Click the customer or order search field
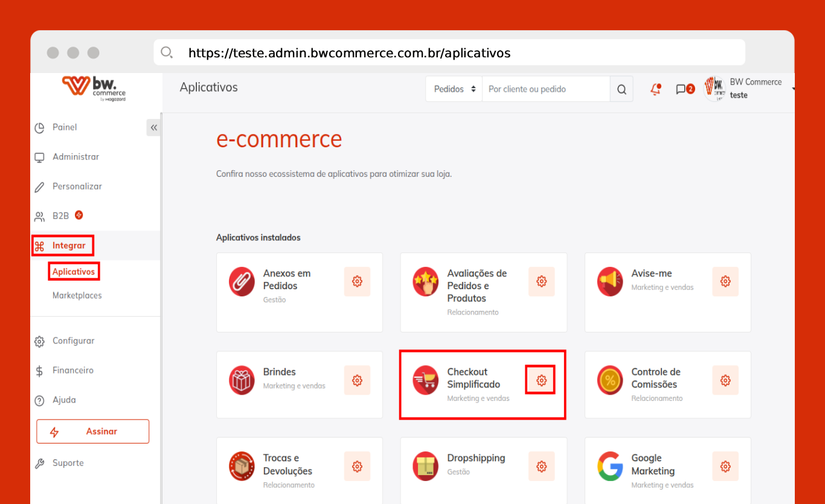 [545, 89]
